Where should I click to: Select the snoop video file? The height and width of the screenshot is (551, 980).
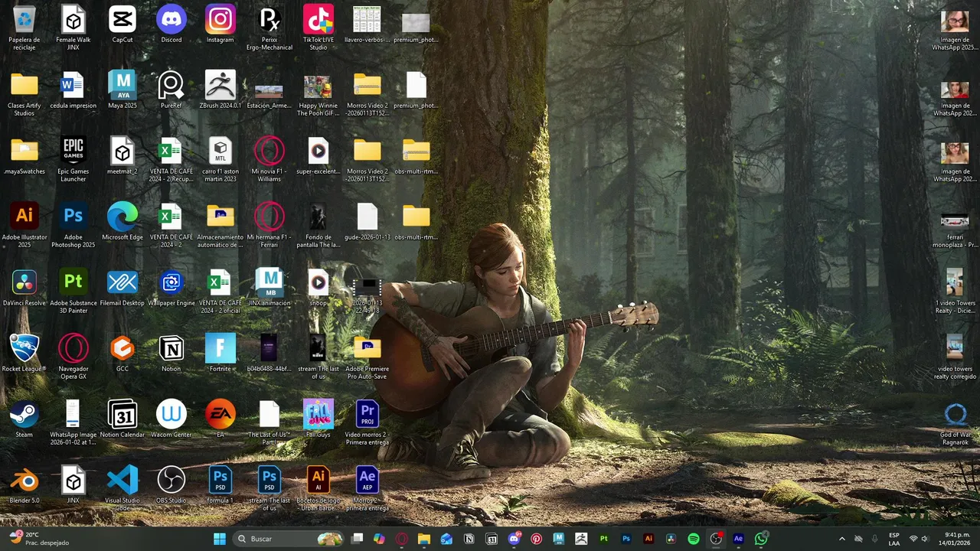pos(318,288)
